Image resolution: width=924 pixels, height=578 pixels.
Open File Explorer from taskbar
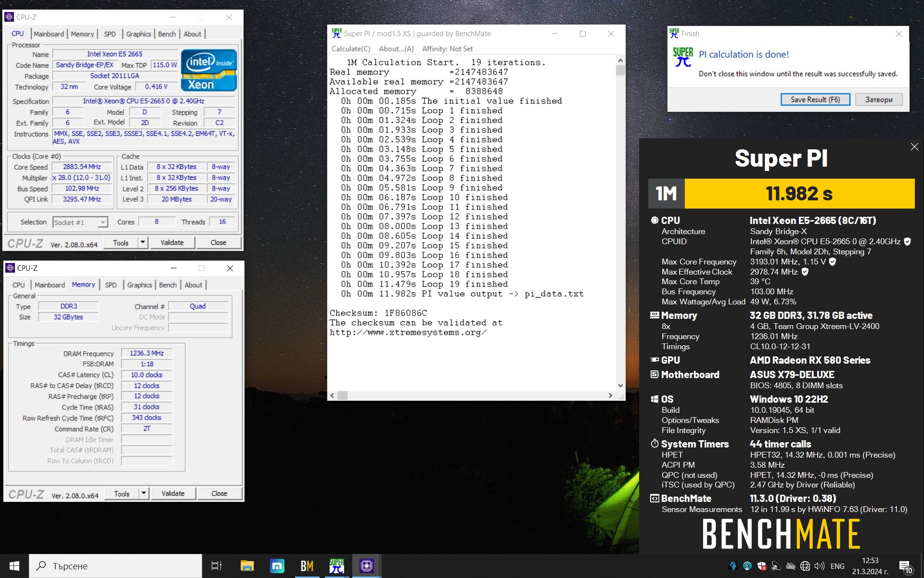click(247, 566)
